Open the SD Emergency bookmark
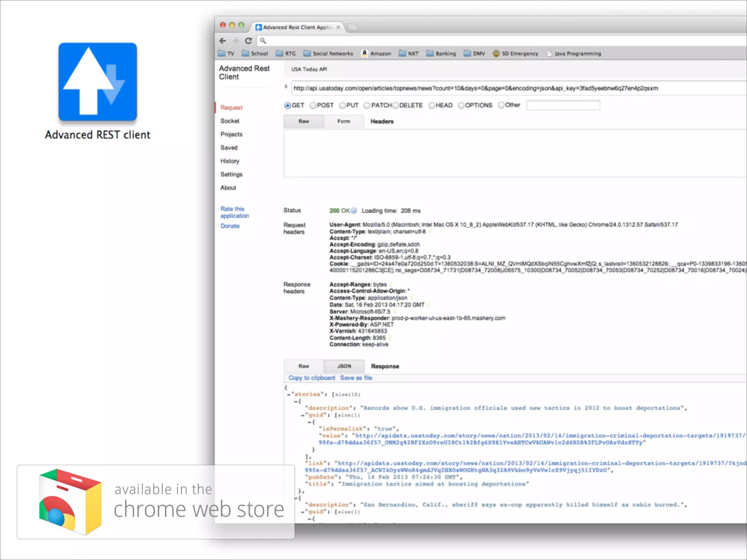Image resolution: width=747 pixels, height=560 pixels. (x=515, y=54)
